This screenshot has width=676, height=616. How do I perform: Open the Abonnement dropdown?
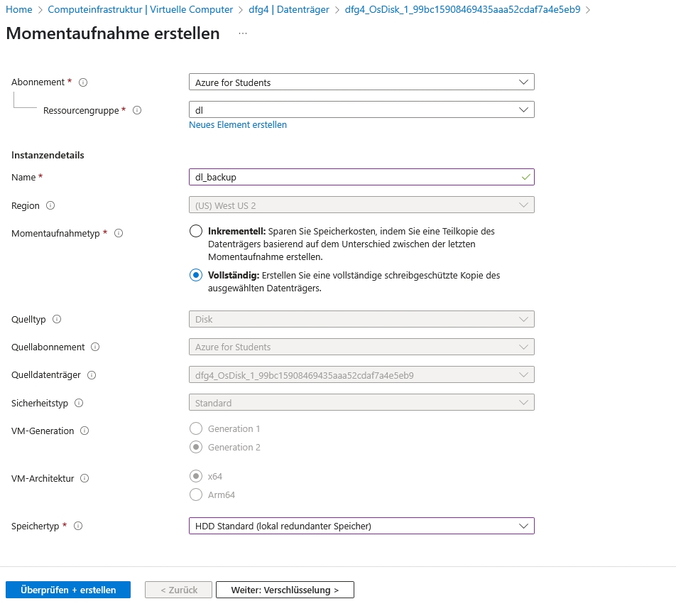361,82
